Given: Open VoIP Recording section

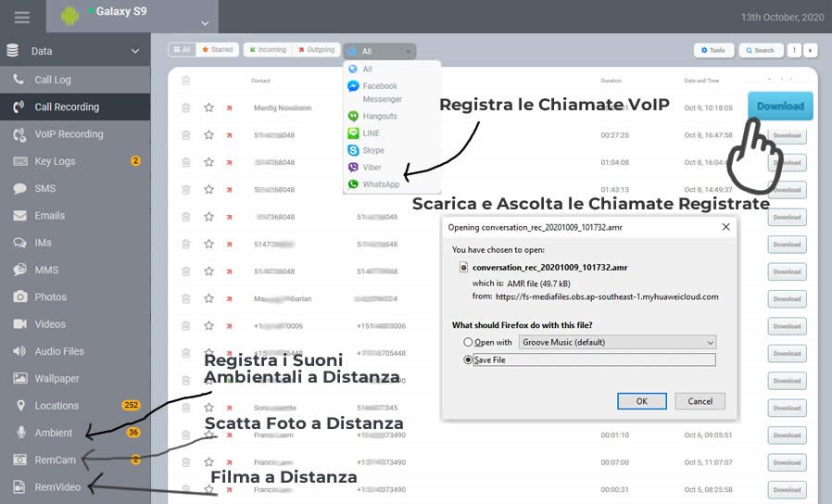Looking at the screenshot, I should tap(75, 134).
